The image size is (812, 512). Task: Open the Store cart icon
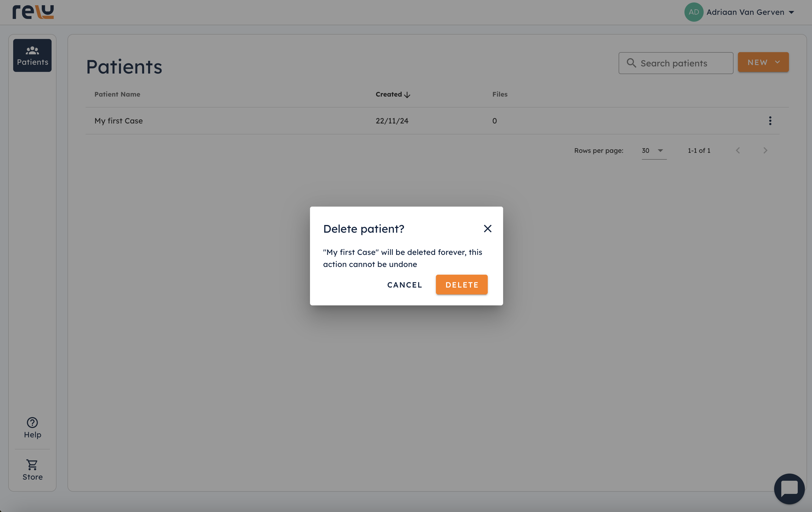32,465
